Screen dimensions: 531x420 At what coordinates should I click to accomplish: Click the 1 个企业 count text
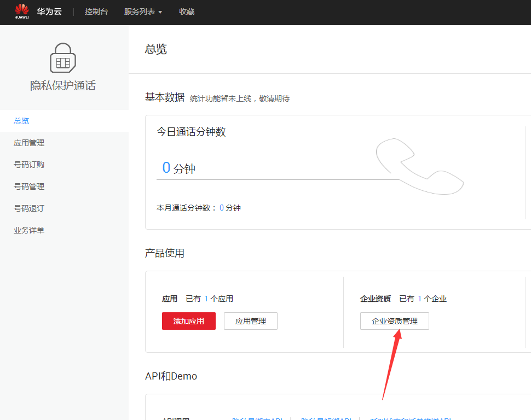pos(432,299)
